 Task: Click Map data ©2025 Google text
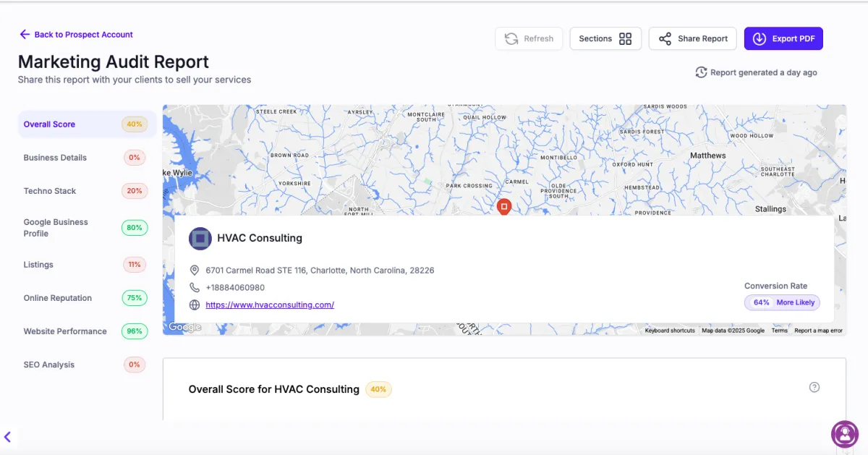click(733, 331)
